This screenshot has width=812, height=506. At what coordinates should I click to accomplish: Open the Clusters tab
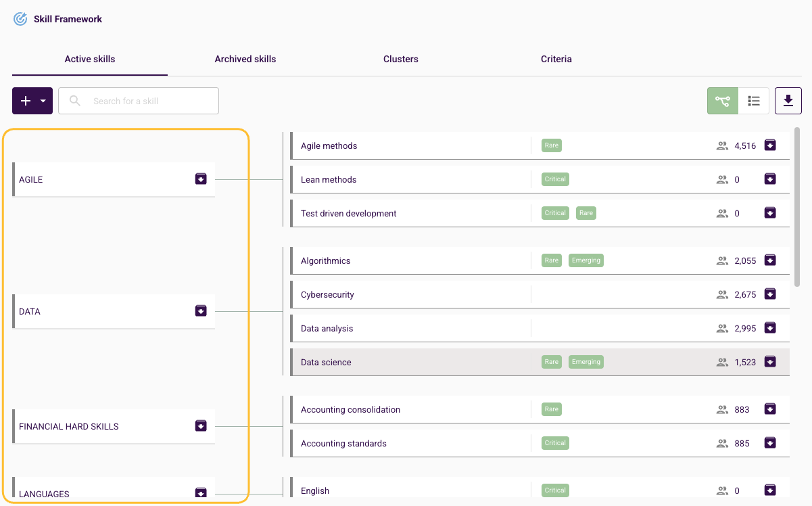(x=401, y=59)
